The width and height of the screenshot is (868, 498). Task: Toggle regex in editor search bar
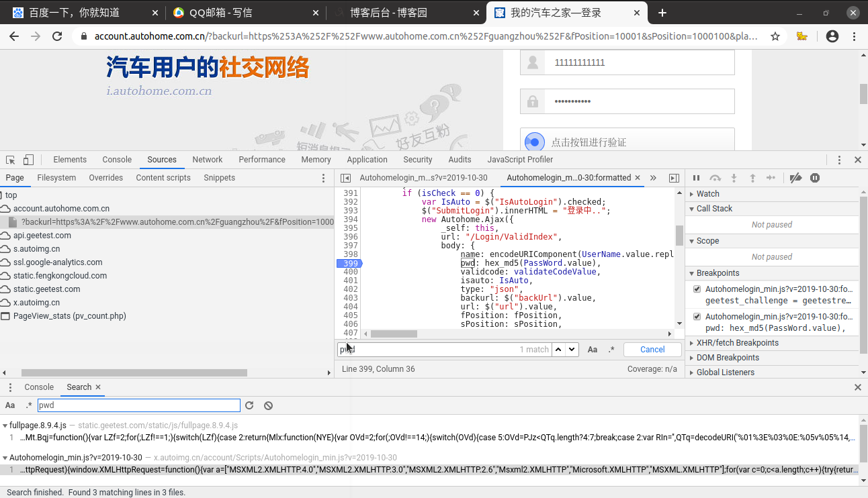pyautogui.click(x=611, y=350)
